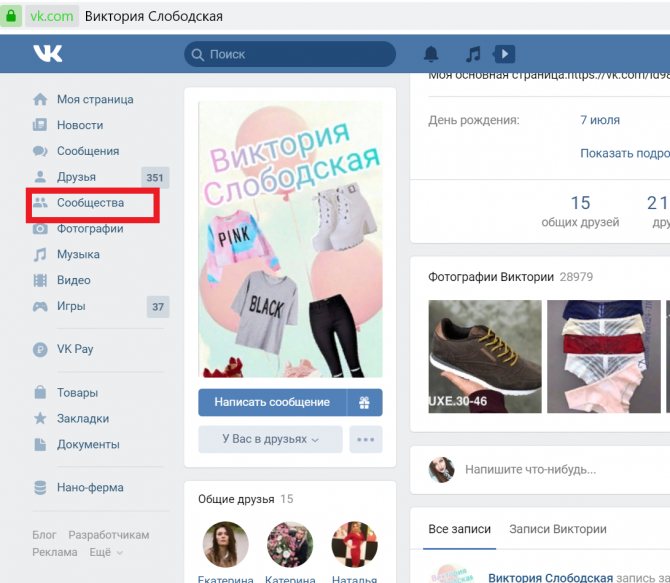This screenshot has width=670, height=583.
Task: Click the small avatar beside post field
Action: [441, 469]
